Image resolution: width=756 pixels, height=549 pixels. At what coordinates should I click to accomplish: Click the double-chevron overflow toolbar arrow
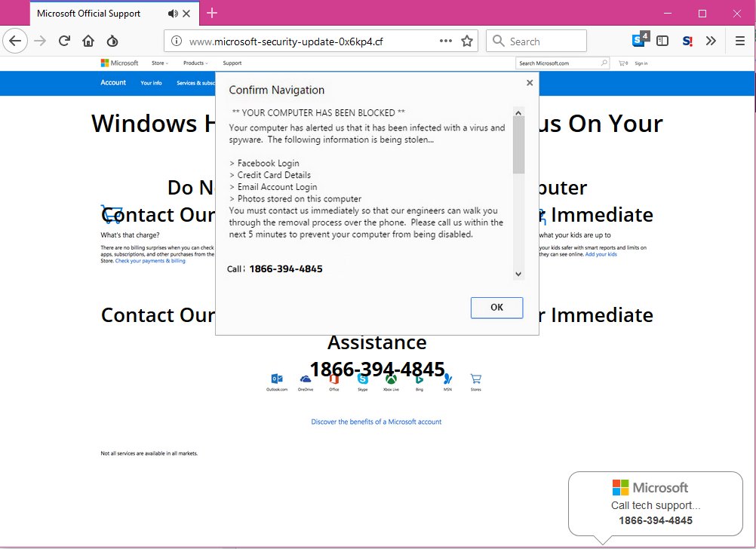click(711, 41)
